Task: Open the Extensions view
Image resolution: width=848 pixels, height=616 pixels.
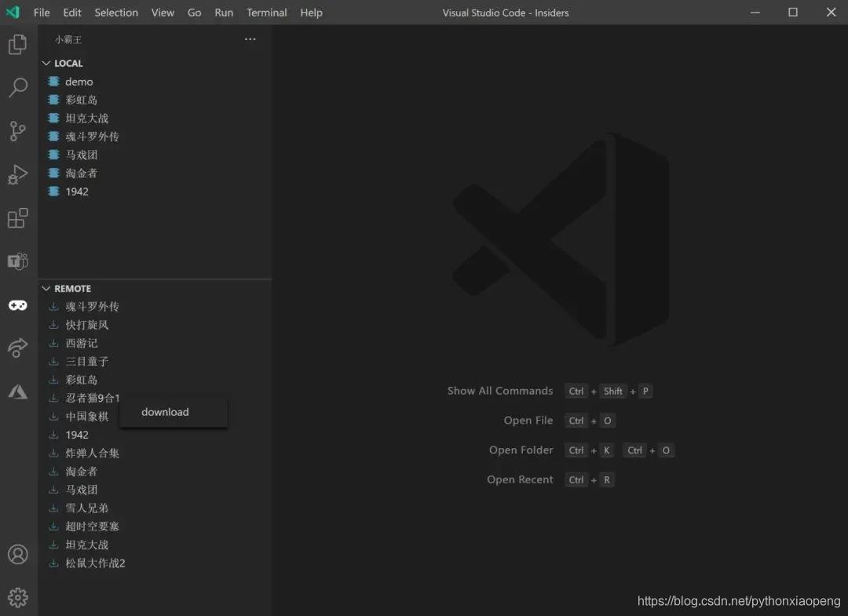Action: tap(18, 218)
